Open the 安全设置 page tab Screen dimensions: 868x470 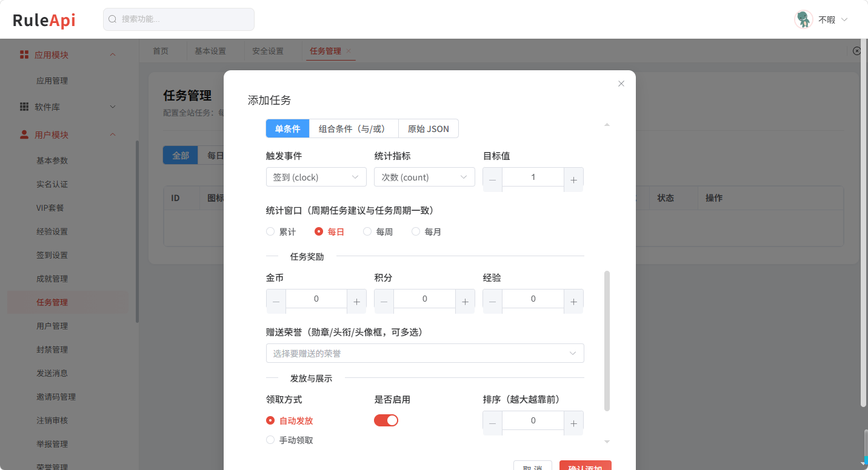point(268,51)
